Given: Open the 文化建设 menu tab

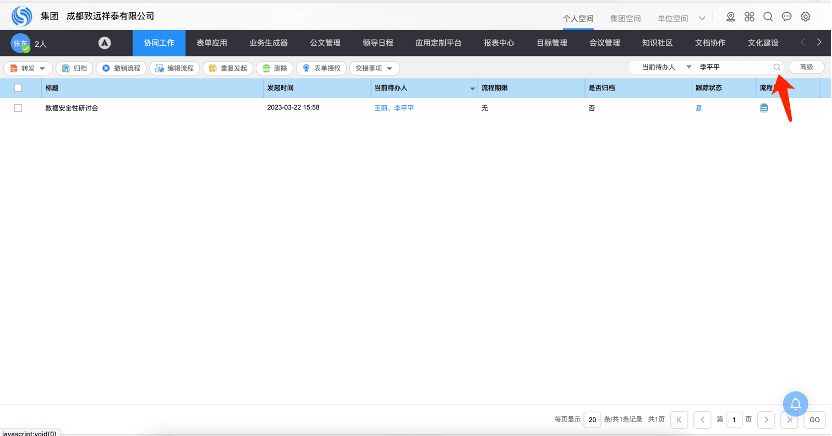Looking at the screenshot, I should pos(763,43).
